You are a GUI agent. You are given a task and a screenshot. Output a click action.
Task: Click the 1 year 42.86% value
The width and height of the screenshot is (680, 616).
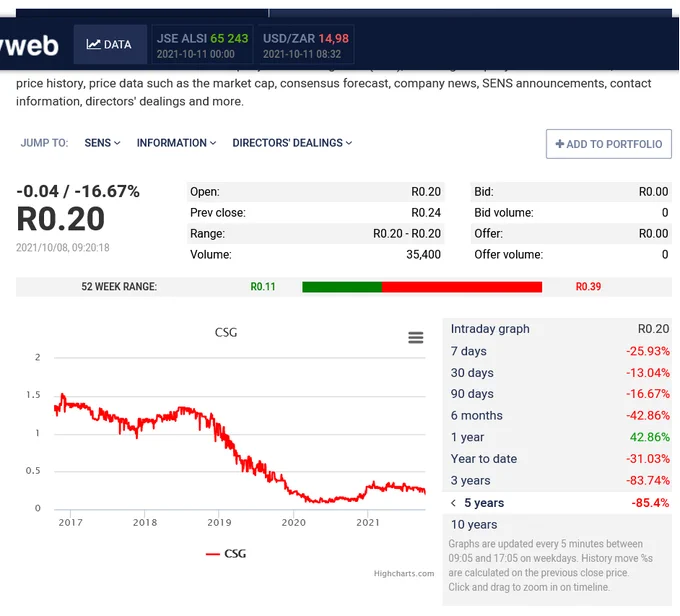650,437
